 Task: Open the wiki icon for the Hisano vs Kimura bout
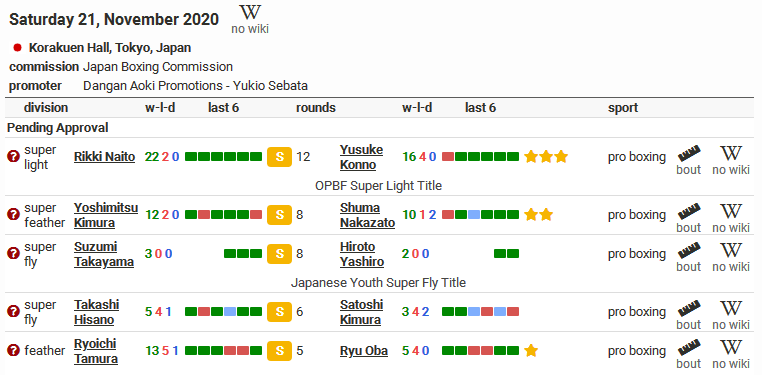tap(731, 315)
